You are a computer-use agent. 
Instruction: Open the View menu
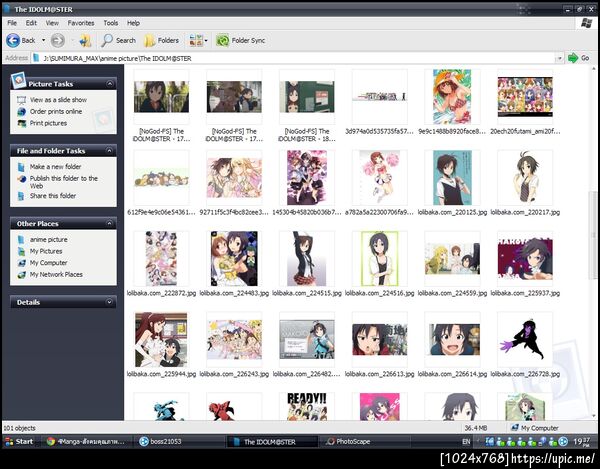(x=52, y=23)
